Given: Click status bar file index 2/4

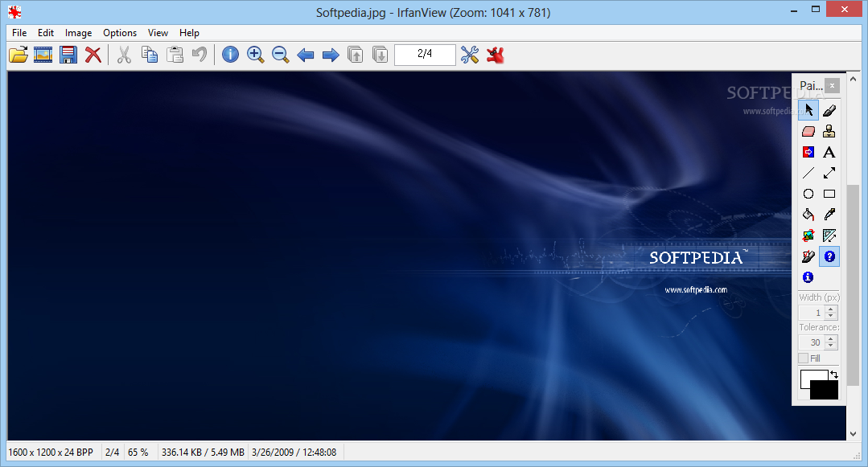Looking at the screenshot, I should click(113, 452).
